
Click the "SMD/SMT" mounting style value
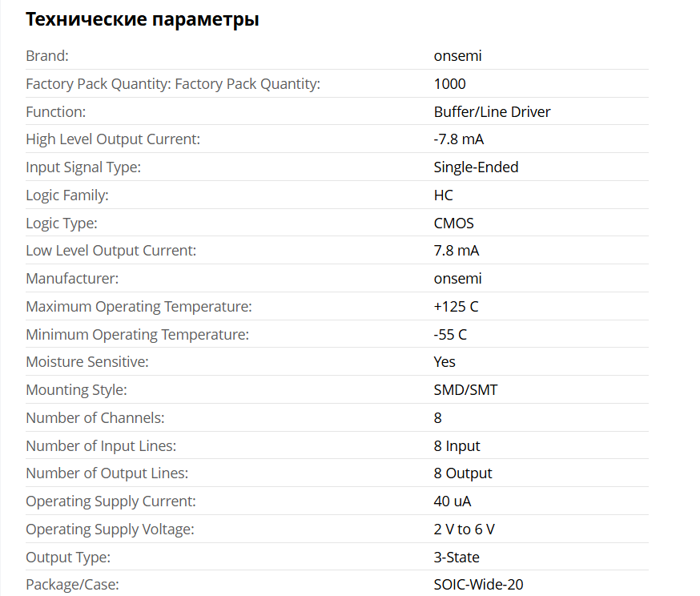click(464, 390)
